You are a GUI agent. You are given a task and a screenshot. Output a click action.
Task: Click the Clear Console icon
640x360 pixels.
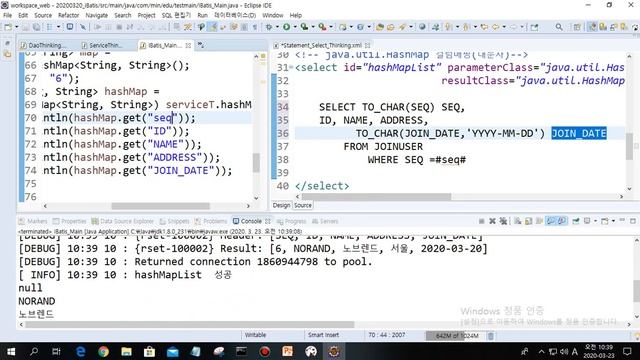[518, 221]
